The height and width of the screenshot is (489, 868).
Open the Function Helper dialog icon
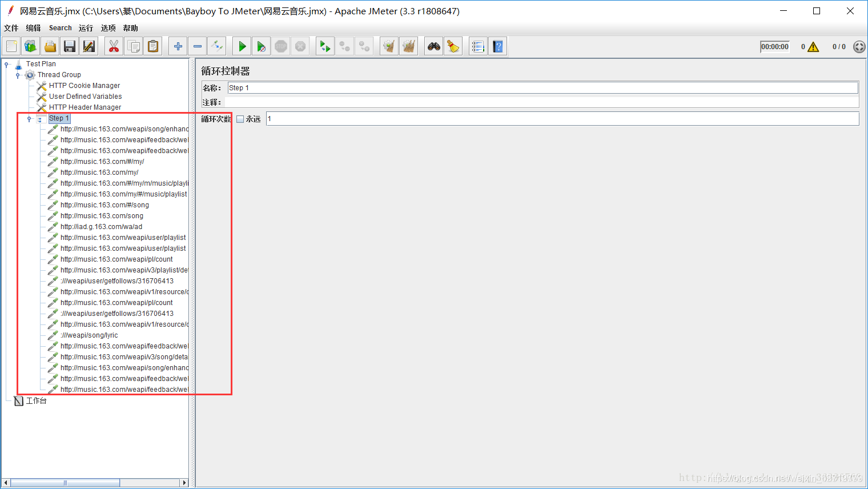[479, 46]
